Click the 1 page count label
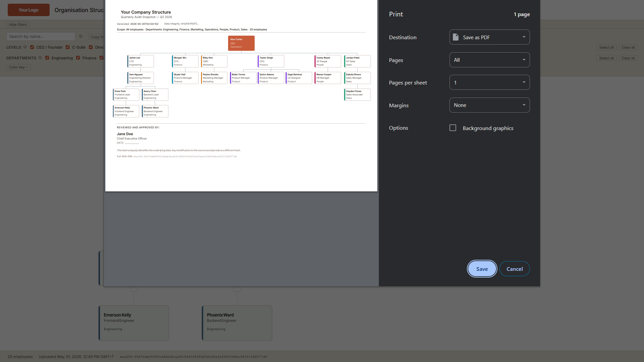 522,14
